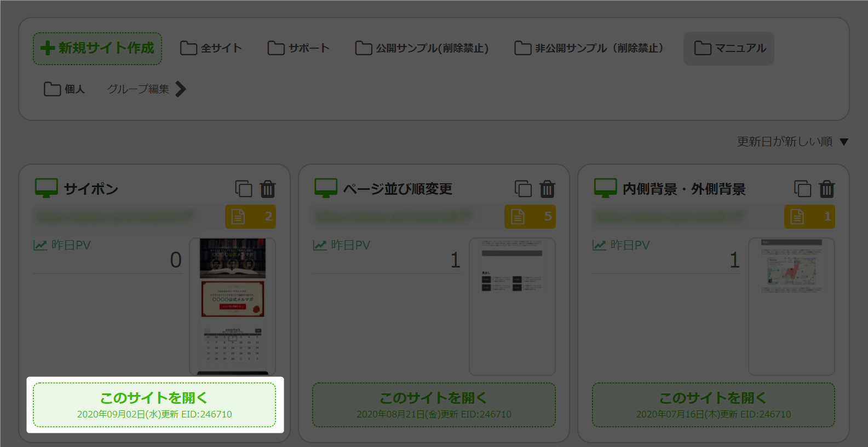
Task: Open the page count badge showing 5
Action: [530, 217]
